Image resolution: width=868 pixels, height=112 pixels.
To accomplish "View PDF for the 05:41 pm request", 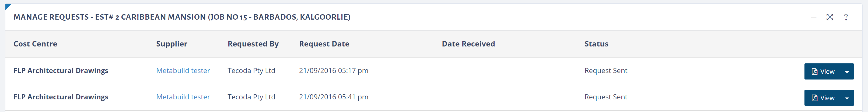I will [x=823, y=98].
